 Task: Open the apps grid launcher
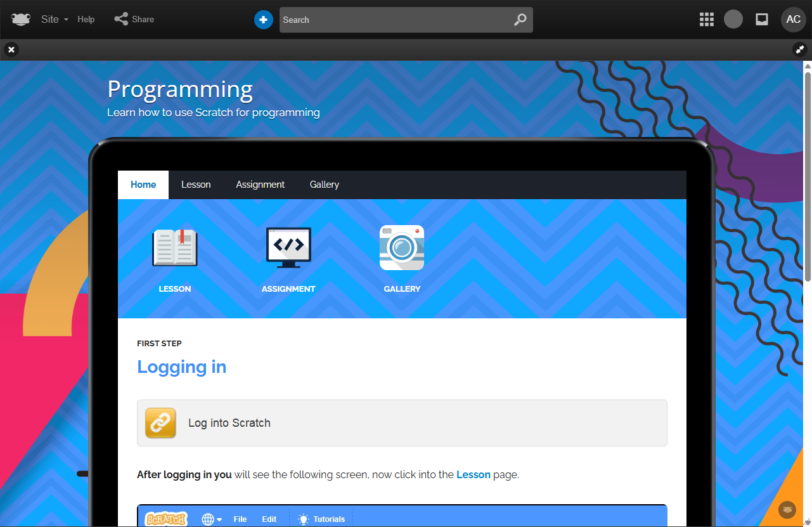(x=707, y=20)
